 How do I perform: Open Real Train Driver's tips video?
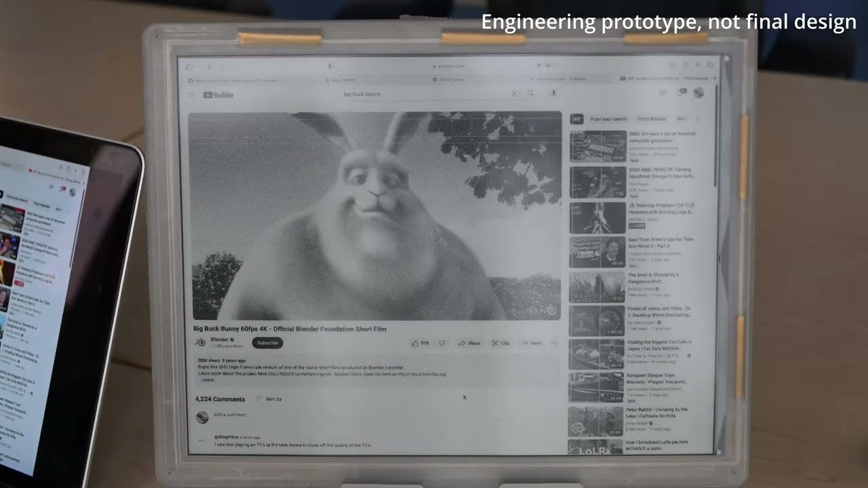(x=597, y=253)
